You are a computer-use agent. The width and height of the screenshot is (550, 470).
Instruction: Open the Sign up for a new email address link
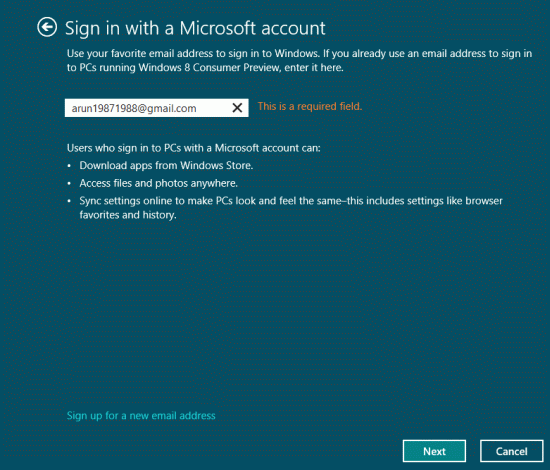pos(141,416)
